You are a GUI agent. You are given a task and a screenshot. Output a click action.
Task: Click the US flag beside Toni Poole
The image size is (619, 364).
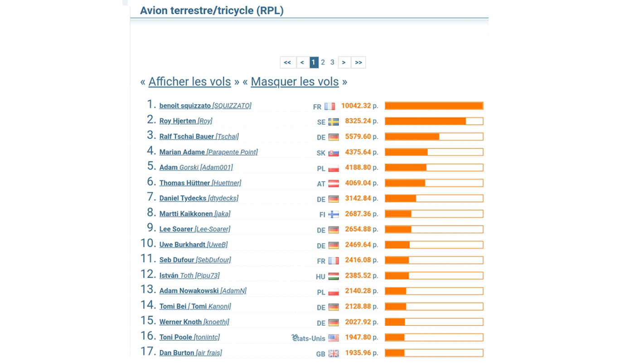pos(334,338)
